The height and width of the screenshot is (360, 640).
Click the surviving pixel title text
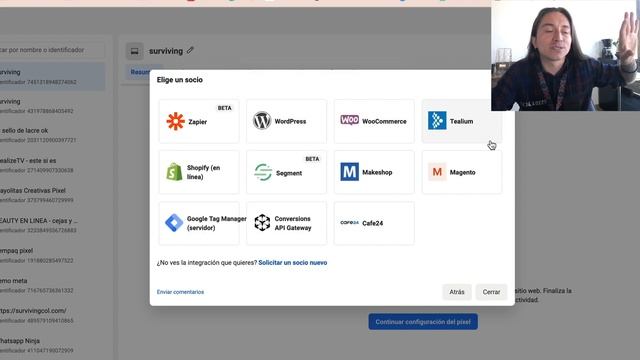coord(166,51)
